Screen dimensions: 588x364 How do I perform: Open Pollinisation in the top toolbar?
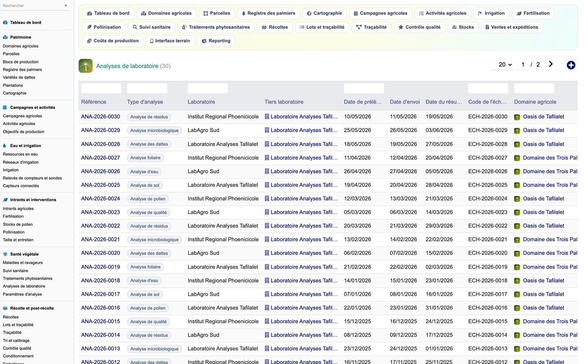pos(104,27)
